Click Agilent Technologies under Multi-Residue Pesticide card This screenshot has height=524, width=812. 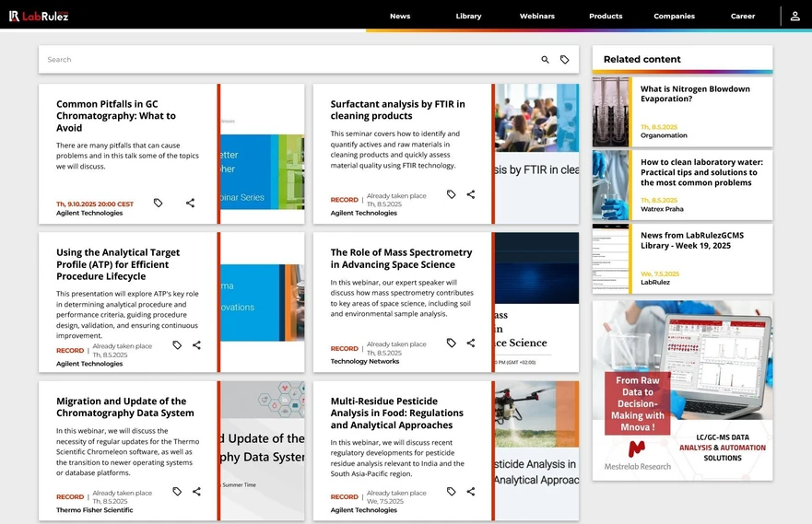pyautogui.click(x=364, y=510)
